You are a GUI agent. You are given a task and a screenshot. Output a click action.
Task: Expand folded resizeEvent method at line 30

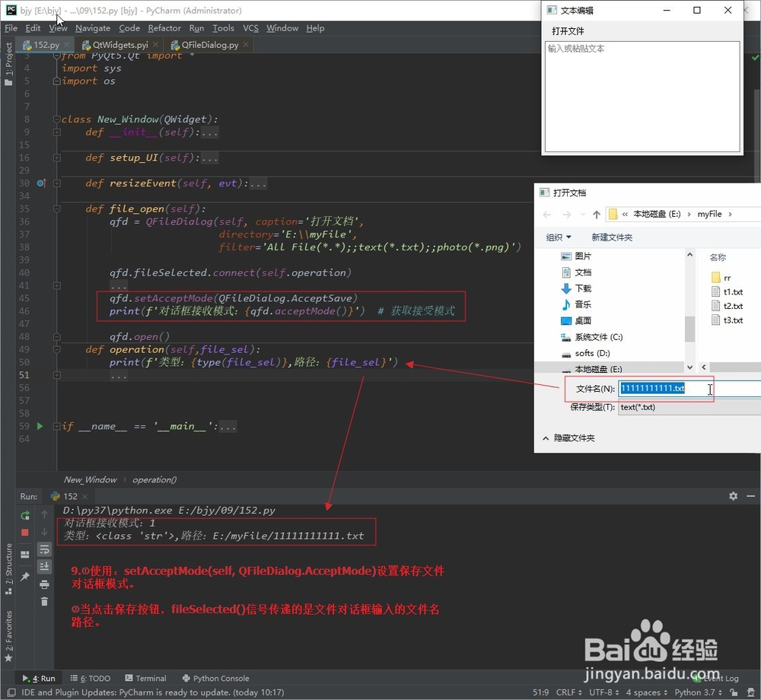(57, 183)
